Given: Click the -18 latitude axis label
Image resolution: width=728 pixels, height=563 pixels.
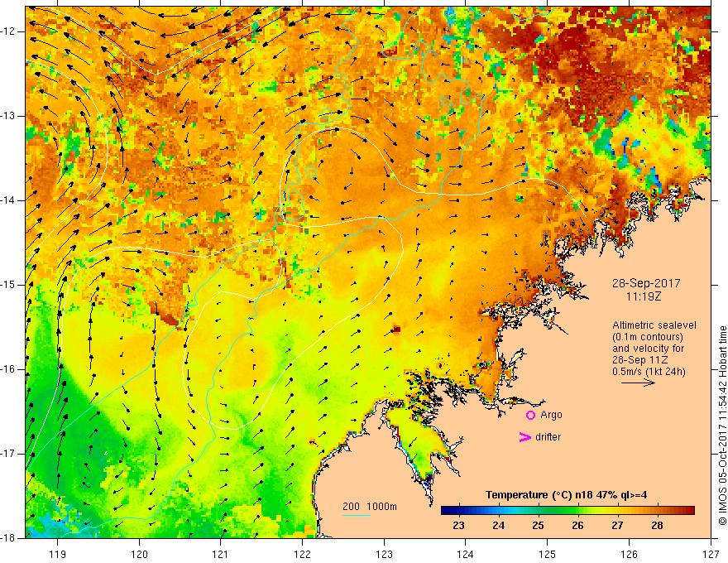Looking at the screenshot, I should [8, 538].
